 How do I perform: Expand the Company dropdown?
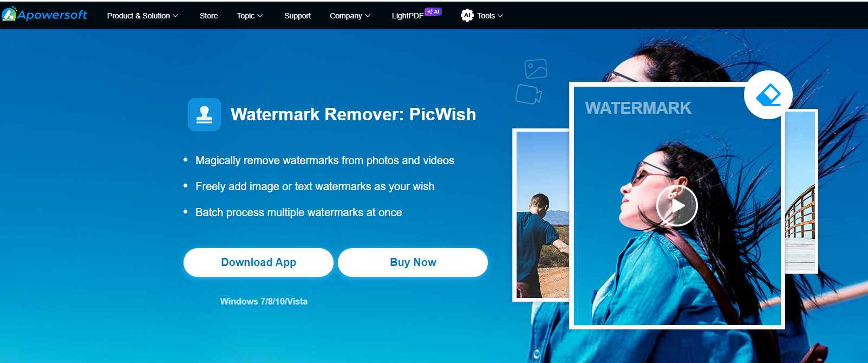[350, 16]
